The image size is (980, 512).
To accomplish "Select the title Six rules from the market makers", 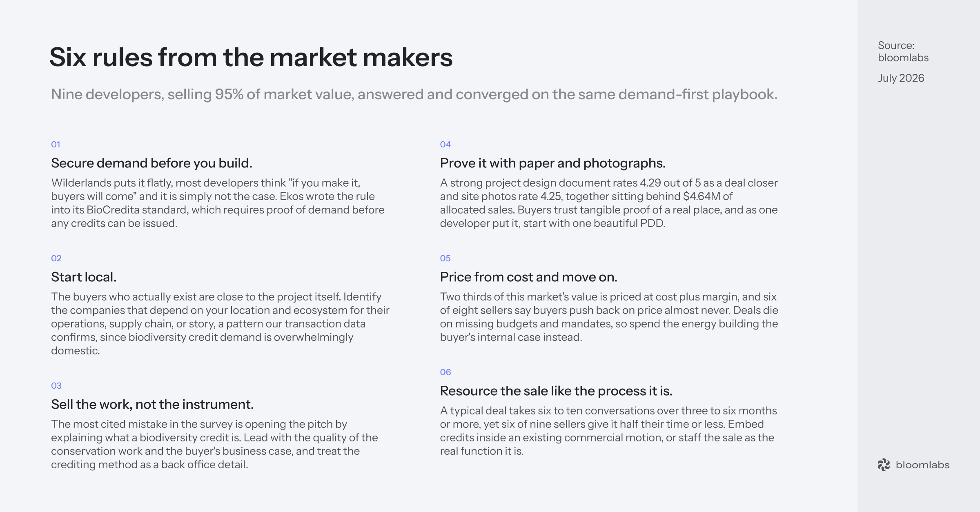I will [251, 57].
